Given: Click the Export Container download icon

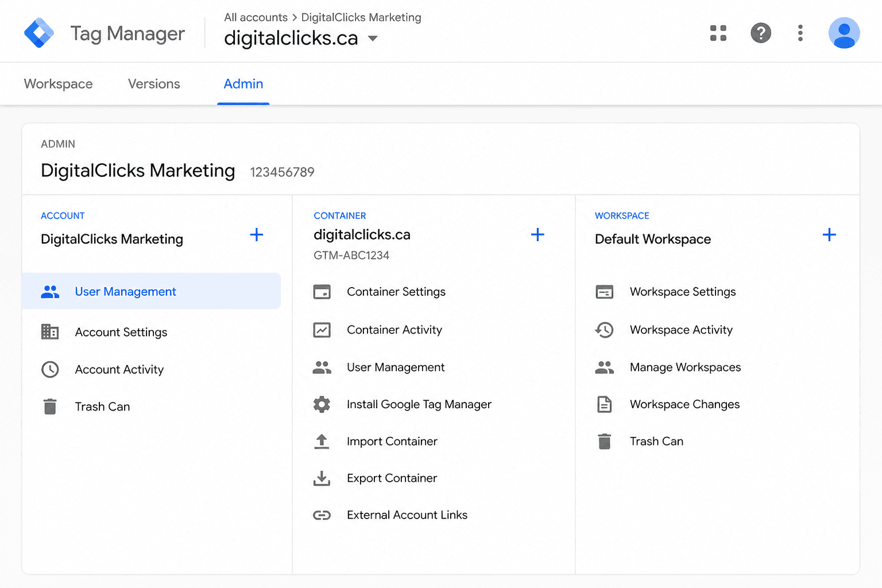Looking at the screenshot, I should tap(322, 478).
